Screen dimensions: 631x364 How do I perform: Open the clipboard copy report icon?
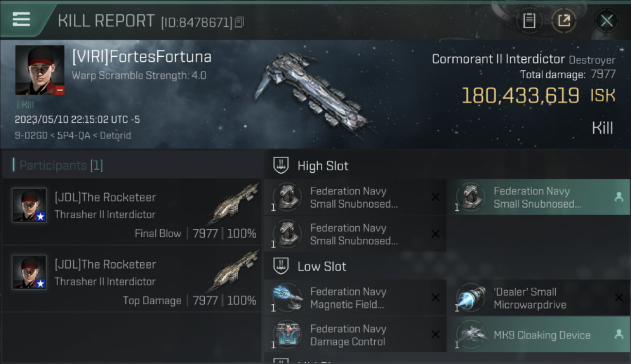[529, 21]
